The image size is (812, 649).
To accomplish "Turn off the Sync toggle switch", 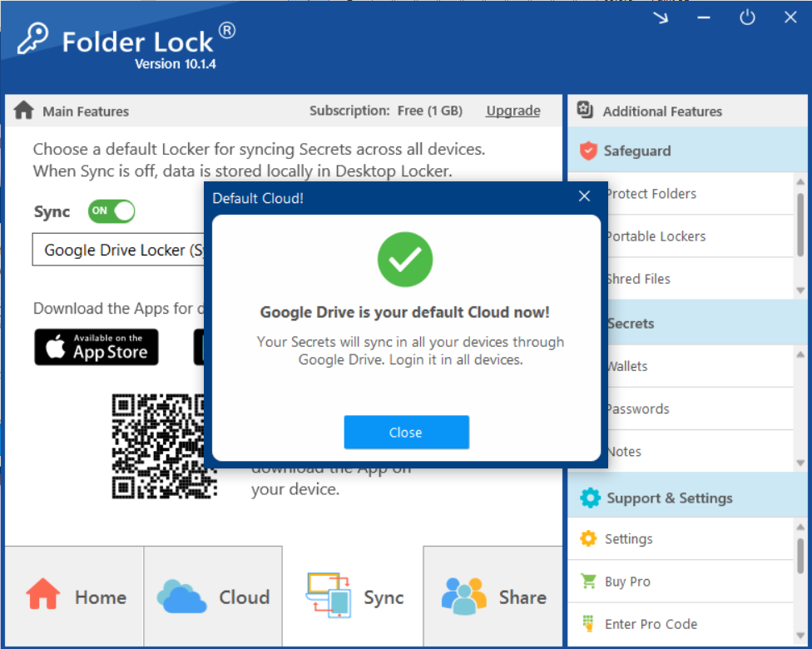I will point(111,211).
